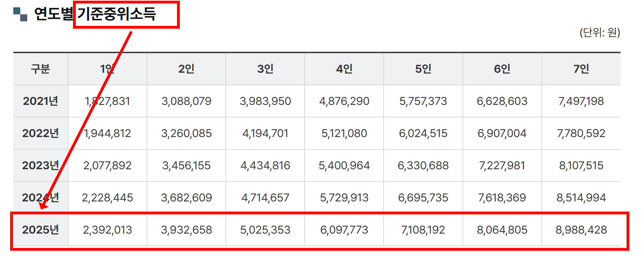Viewport: 644px width, 256px height.
Task: Select the 3인 column header
Action: tap(265, 69)
